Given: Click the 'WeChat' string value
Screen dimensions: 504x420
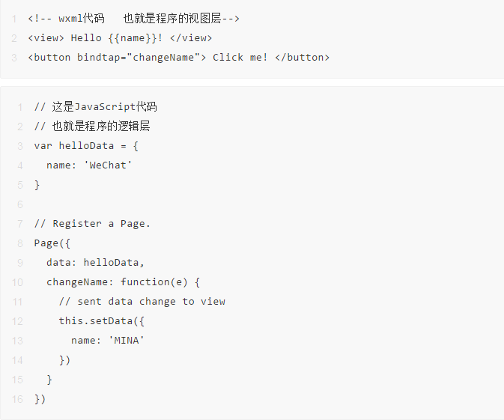Looking at the screenshot, I should (108, 165).
